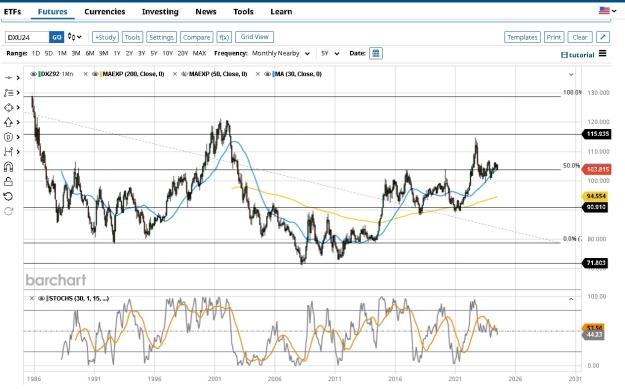Open the hamburger menu beside tutorial
Viewport: 625px width, 389px height.
coord(602,53)
